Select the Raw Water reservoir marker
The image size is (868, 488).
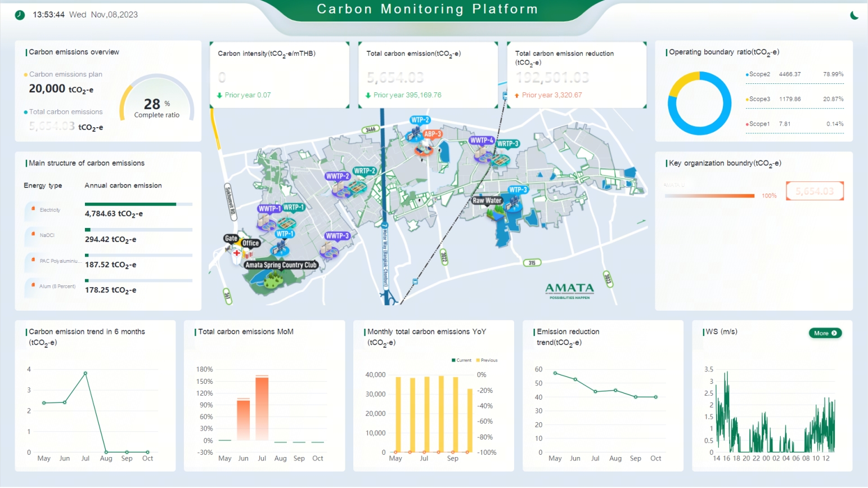(x=487, y=200)
